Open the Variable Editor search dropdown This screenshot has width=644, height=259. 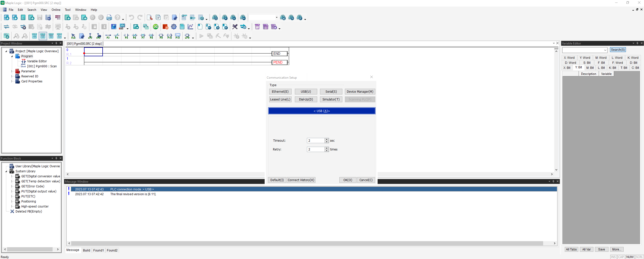(606, 50)
